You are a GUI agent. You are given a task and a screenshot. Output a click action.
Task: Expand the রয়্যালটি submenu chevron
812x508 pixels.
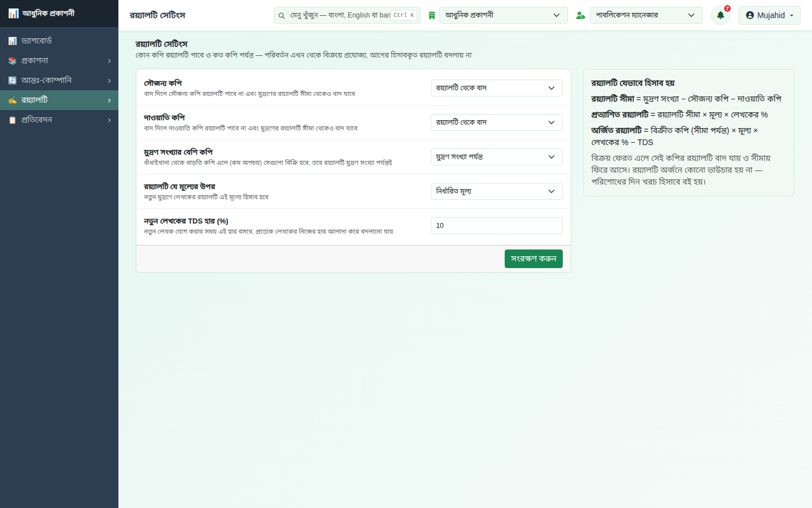109,100
